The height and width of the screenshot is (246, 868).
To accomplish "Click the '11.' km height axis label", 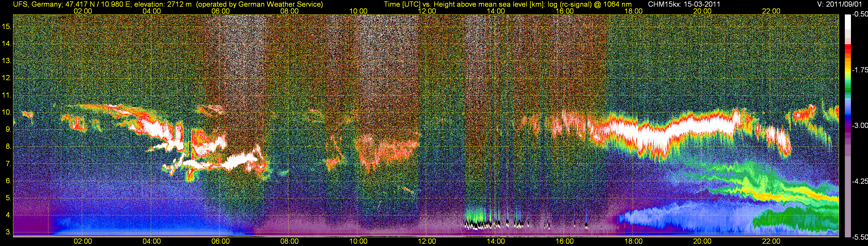I will coord(7,95).
